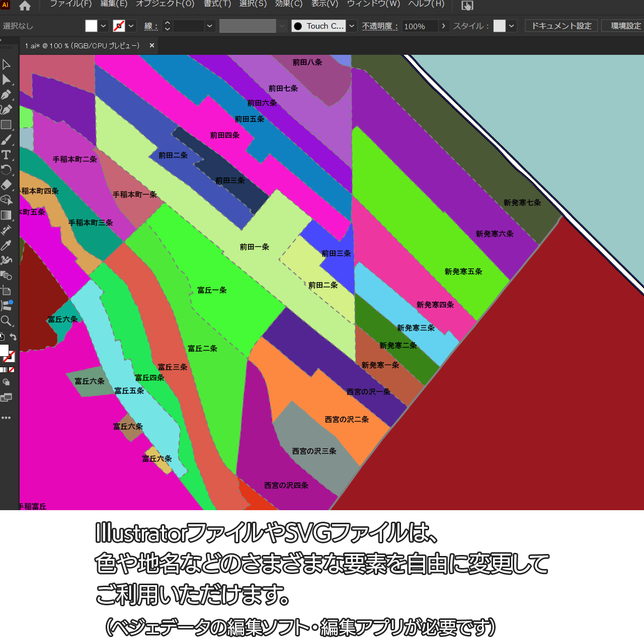Expand the stroke color dropdown
644x644 pixels.
click(x=131, y=26)
